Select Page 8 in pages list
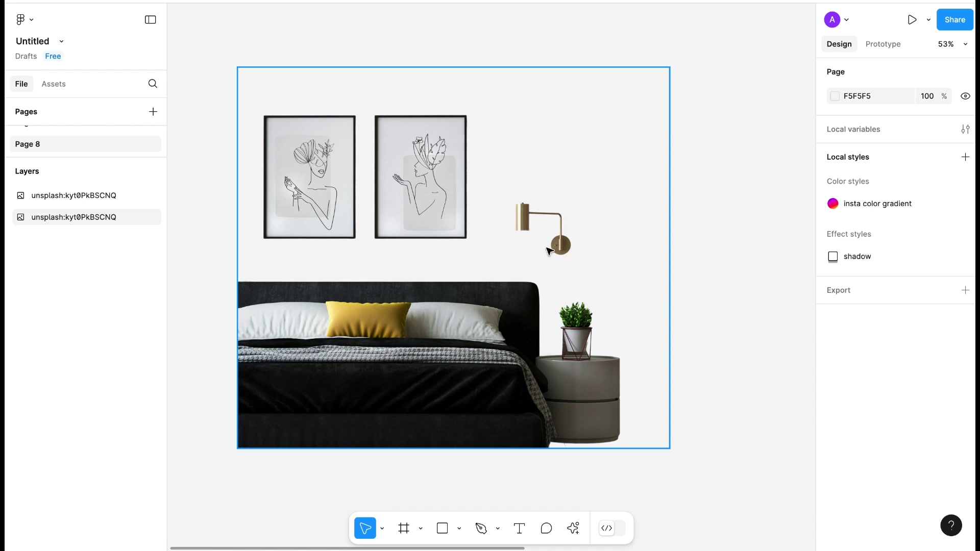 [85, 144]
